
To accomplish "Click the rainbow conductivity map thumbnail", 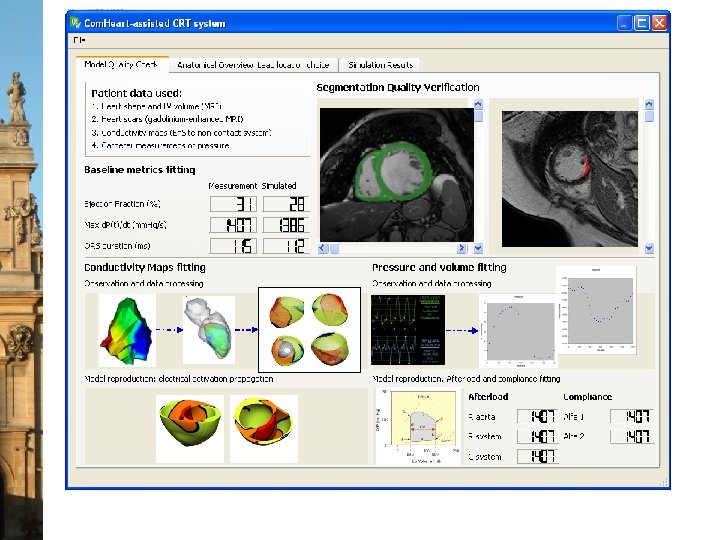I will click(127, 330).
